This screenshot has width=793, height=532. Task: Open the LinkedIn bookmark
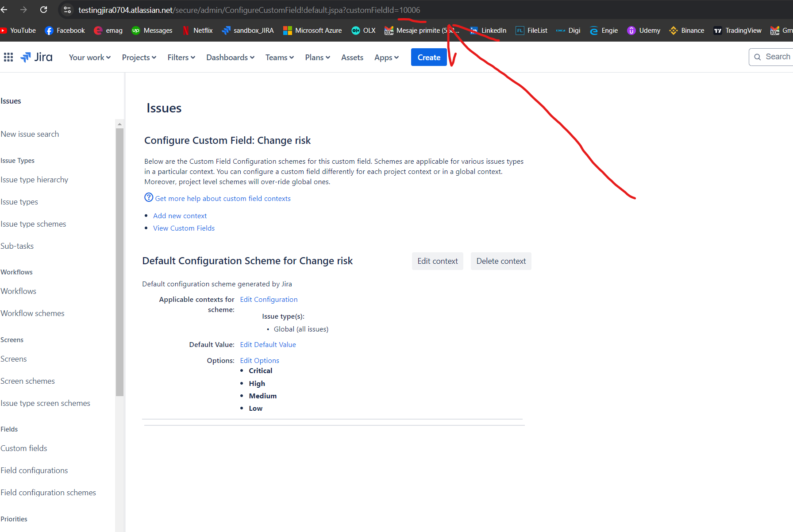(488, 31)
